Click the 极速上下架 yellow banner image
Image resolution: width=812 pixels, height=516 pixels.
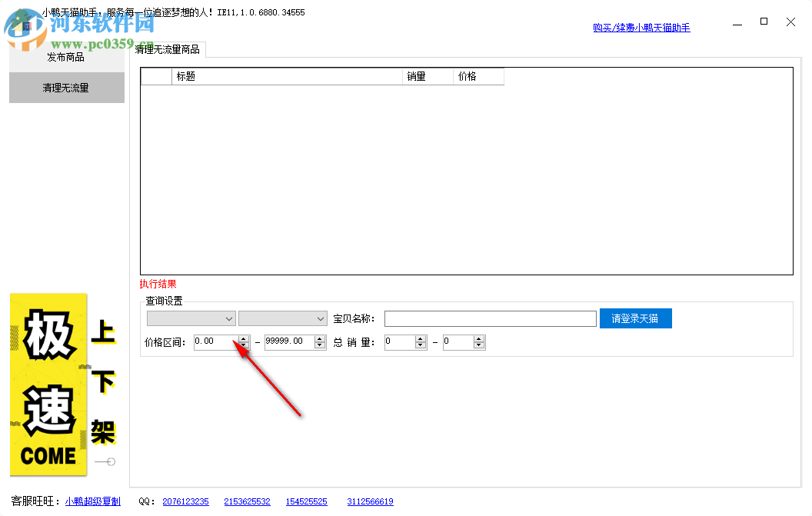[63, 385]
